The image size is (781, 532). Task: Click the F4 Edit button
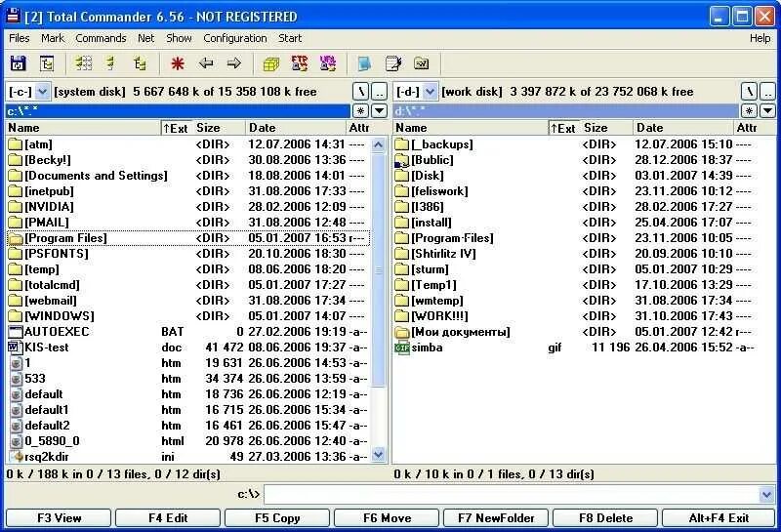click(x=168, y=518)
